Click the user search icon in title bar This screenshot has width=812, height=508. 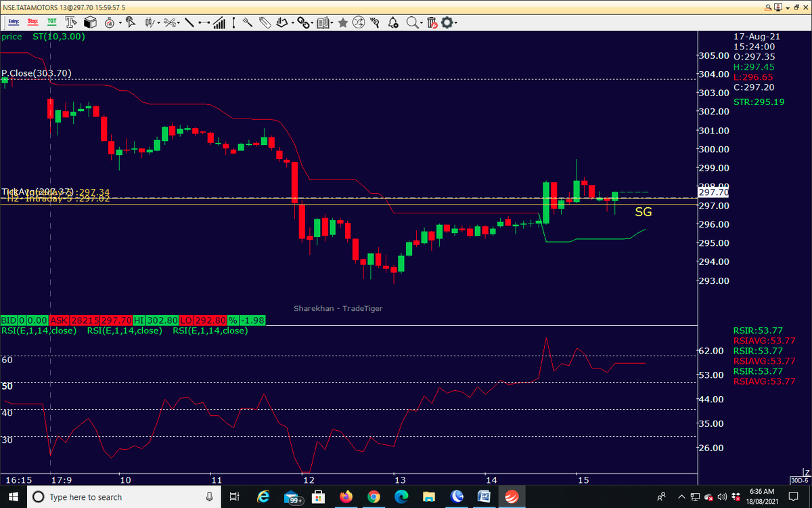768,7
